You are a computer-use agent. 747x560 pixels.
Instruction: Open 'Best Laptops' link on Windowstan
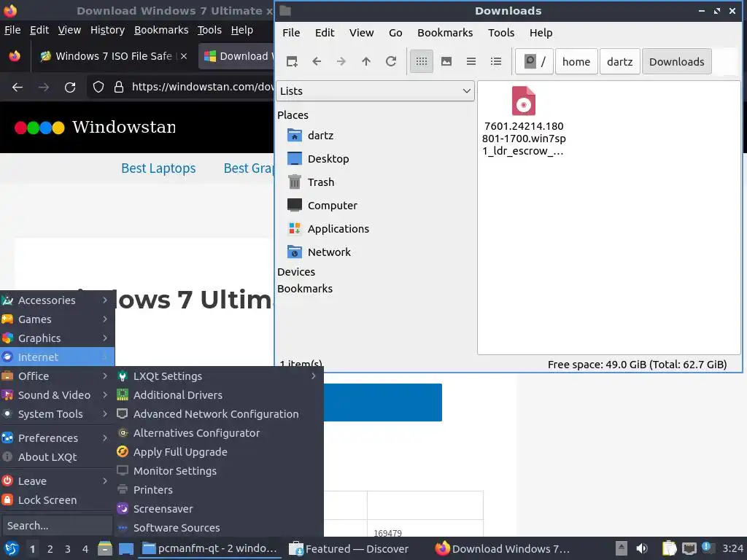pyautogui.click(x=158, y=168)
